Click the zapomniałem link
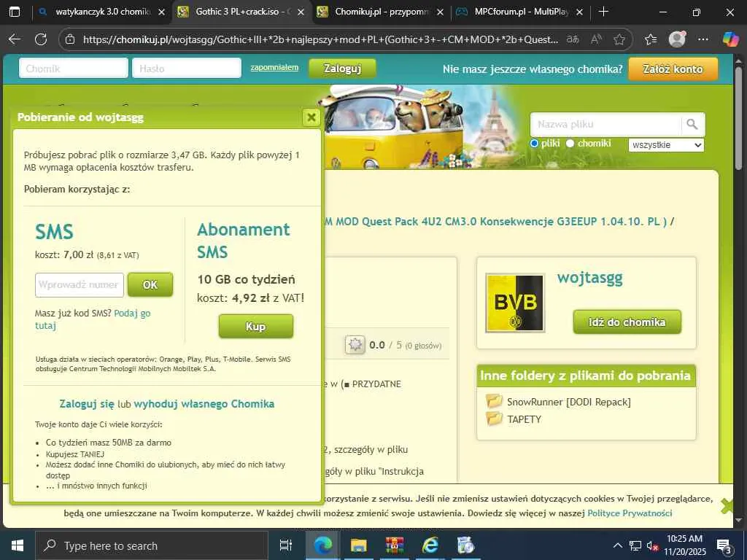The height and width of the screenshot is (560, 747). point(274,68)
